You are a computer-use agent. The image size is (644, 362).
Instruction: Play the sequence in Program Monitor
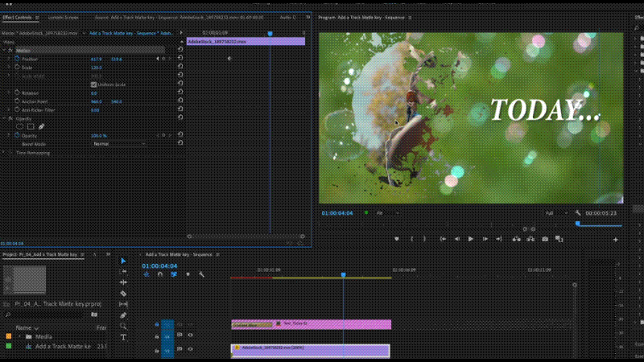click(x=471, y=239)
